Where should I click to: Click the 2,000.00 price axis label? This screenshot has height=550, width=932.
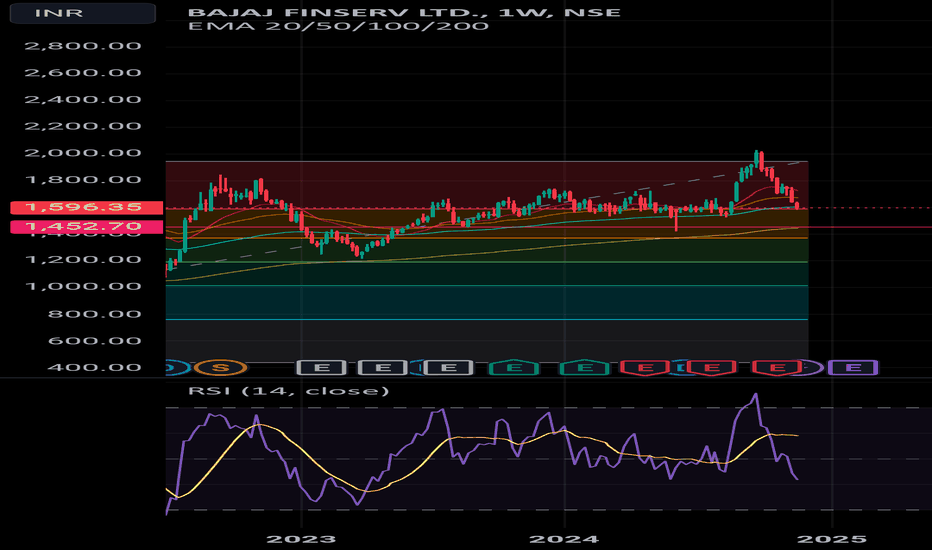click(83, 153)
